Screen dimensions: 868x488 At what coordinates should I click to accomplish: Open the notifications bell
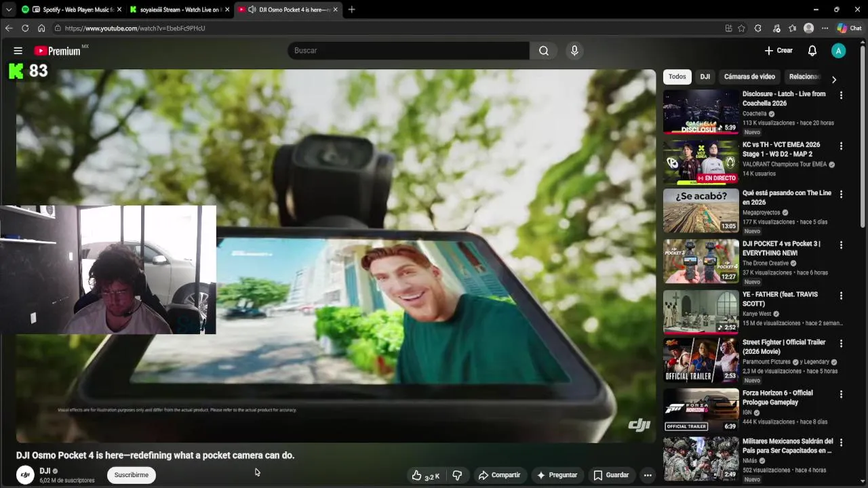pos(812,51)
